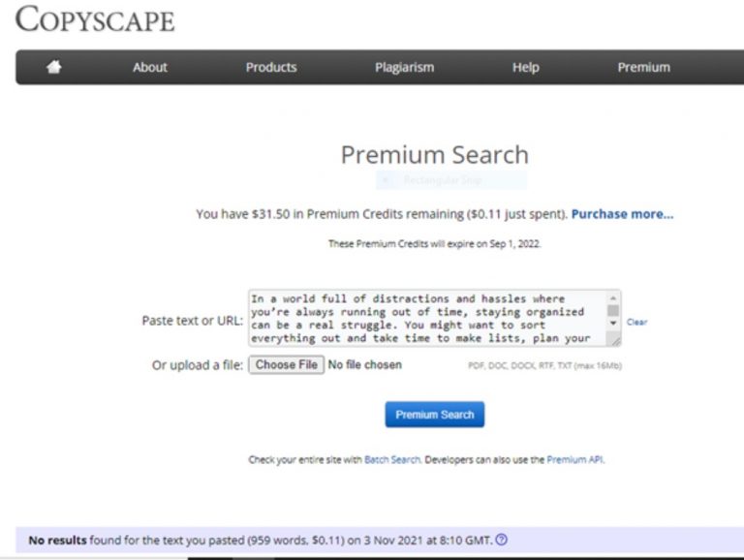This screenshot has width=744, height=560.
Task: Click the Premium Search heading
Action: (x=435, y=155)
